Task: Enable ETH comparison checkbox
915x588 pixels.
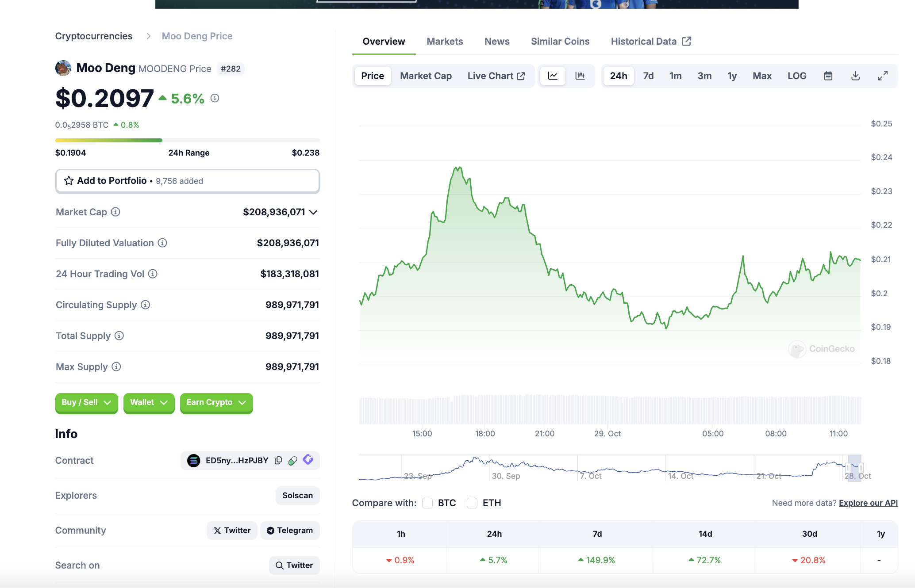Action: [472, 503]
